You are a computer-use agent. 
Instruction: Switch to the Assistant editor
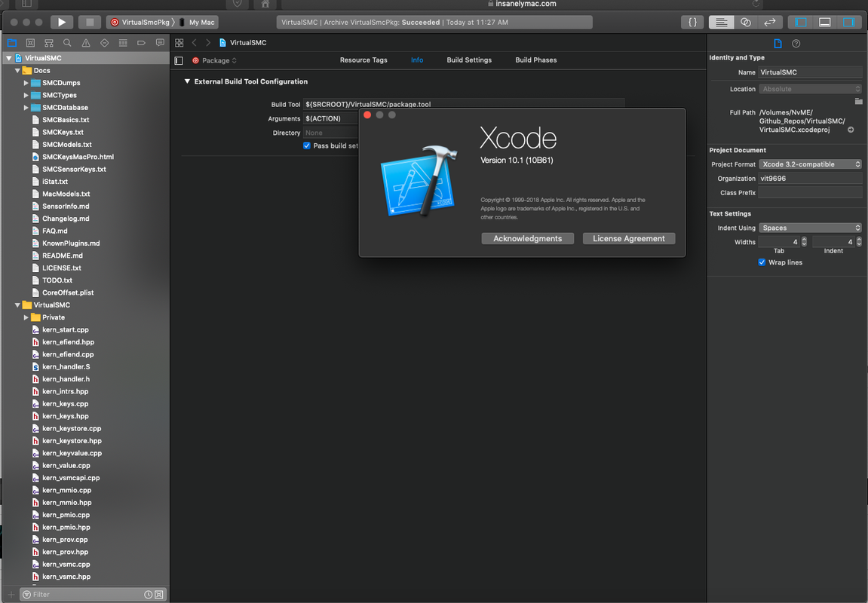click(x=746, y=22)
